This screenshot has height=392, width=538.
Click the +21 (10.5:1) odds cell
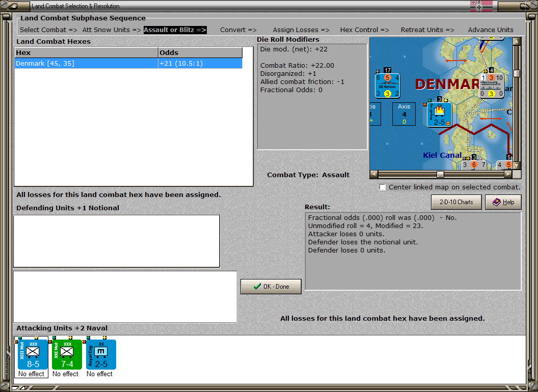pyautogui.click(x=200, y=64)
